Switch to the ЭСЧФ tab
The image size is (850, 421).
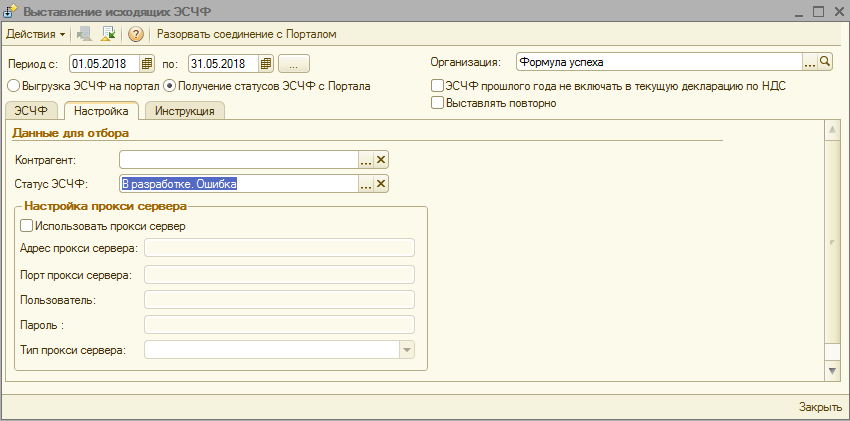(31, 111)
